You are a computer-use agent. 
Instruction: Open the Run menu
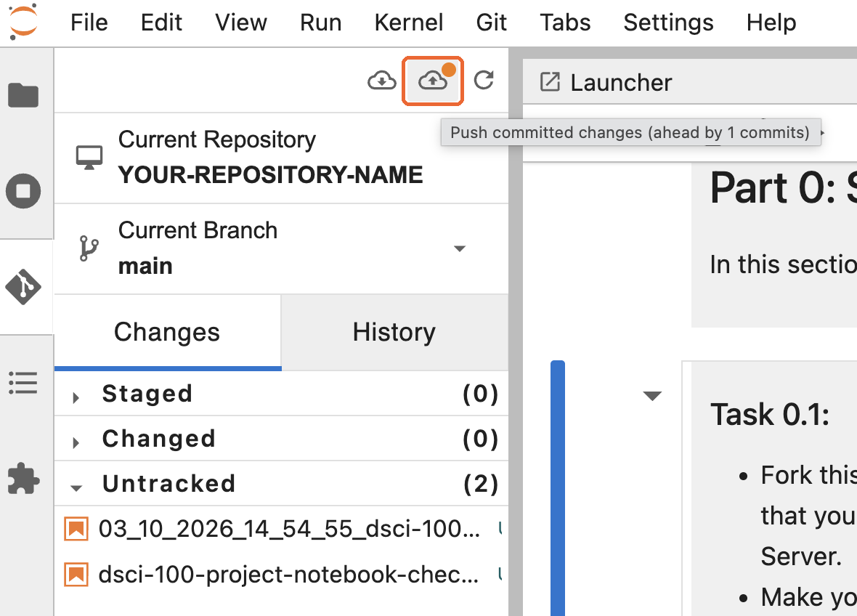[321, 23]
